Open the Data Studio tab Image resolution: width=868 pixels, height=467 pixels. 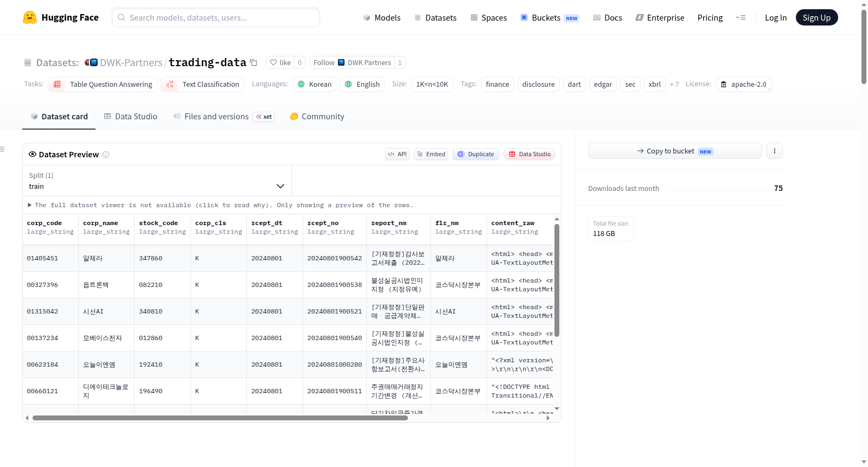click(131, 117)
